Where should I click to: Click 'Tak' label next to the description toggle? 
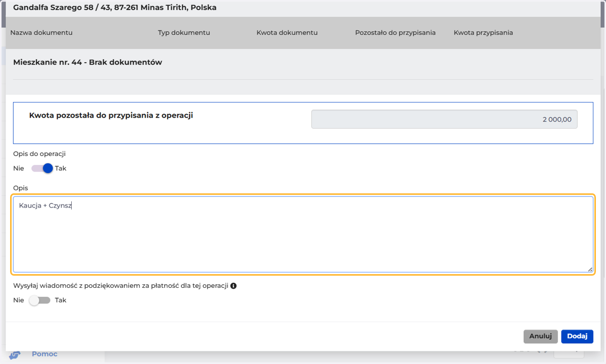[x=61, y=168]
